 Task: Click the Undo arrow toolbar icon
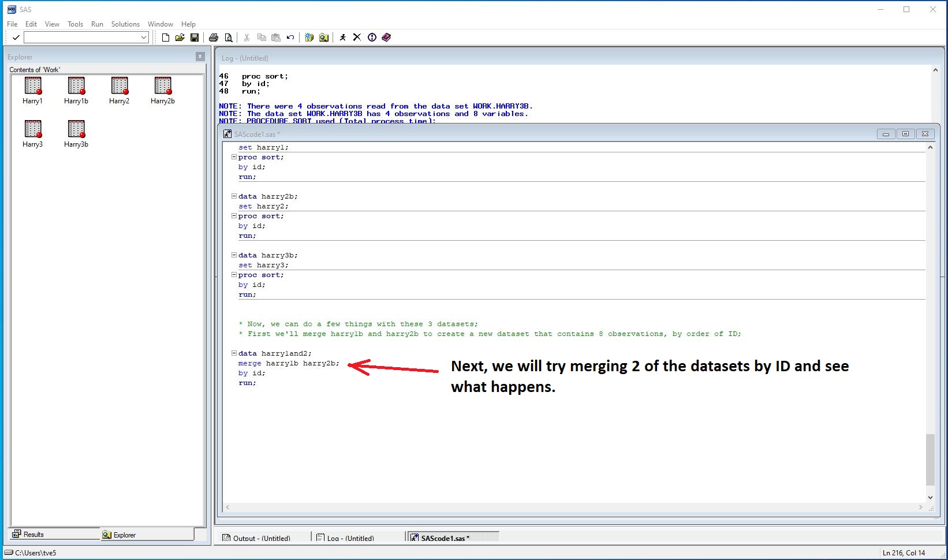pos(290,38)
